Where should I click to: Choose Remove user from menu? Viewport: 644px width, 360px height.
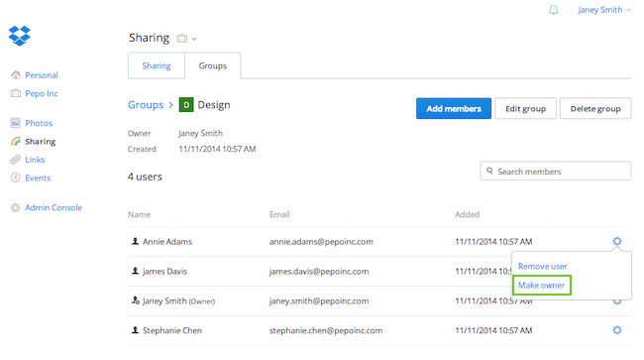point(543,267)
